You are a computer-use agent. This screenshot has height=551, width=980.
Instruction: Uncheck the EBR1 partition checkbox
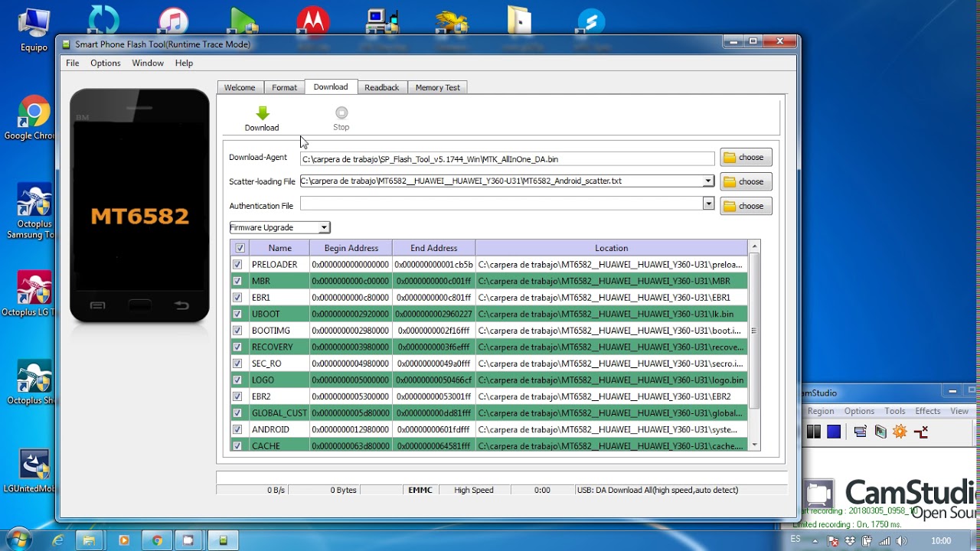point(237,298)
